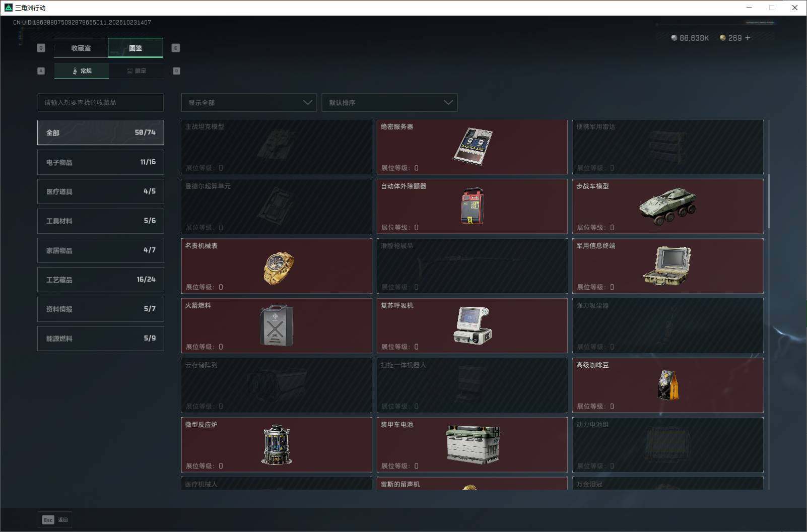807x532 pixels.
Task: Click the Esc 返回 back button
Action: (55, 520)
